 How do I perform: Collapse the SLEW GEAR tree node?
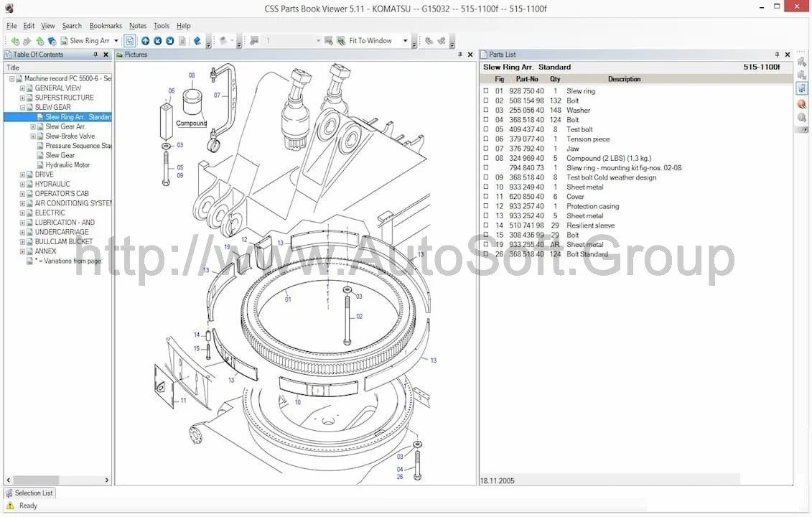click(22, 108)
